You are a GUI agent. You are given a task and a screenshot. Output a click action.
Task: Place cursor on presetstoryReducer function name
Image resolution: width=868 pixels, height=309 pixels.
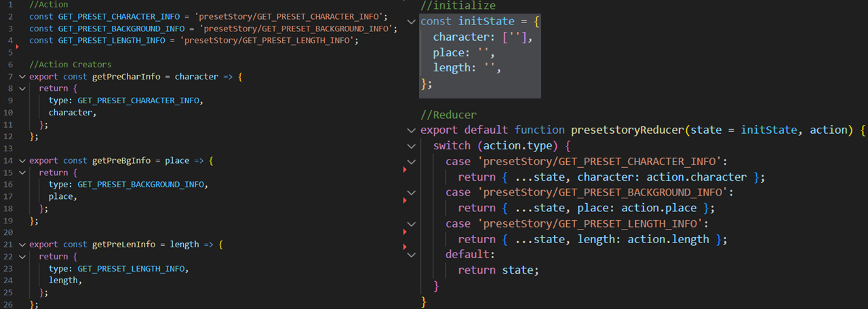tap(627, 130)
